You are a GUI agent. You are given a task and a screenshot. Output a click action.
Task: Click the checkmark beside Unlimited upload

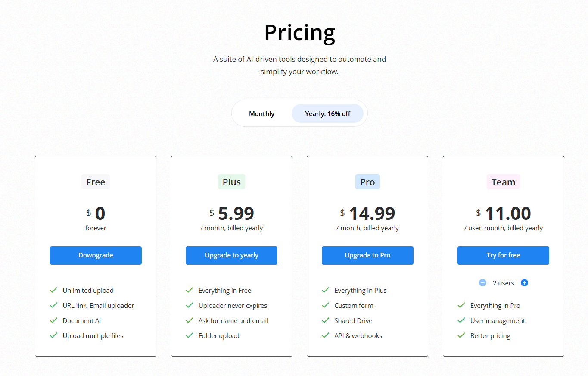[x=54, y=290]
